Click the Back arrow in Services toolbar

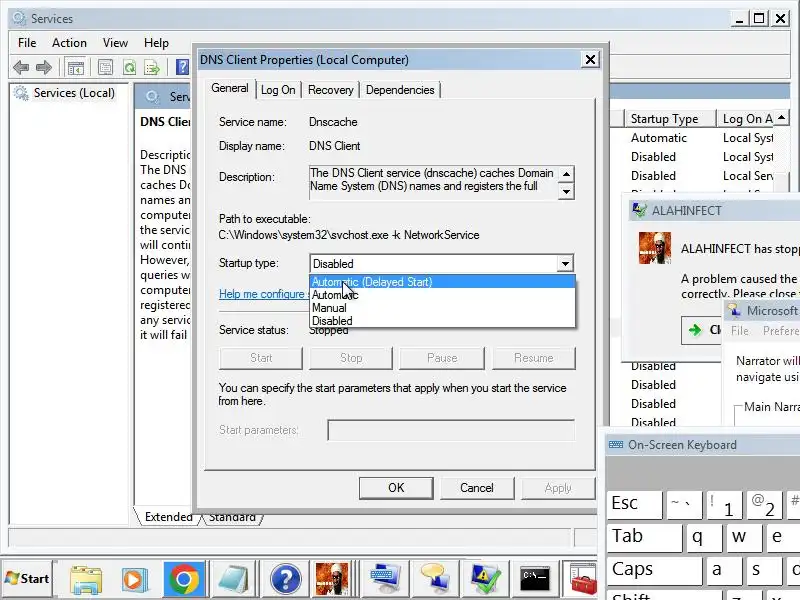pyautogui.click(x=21, y=67)
